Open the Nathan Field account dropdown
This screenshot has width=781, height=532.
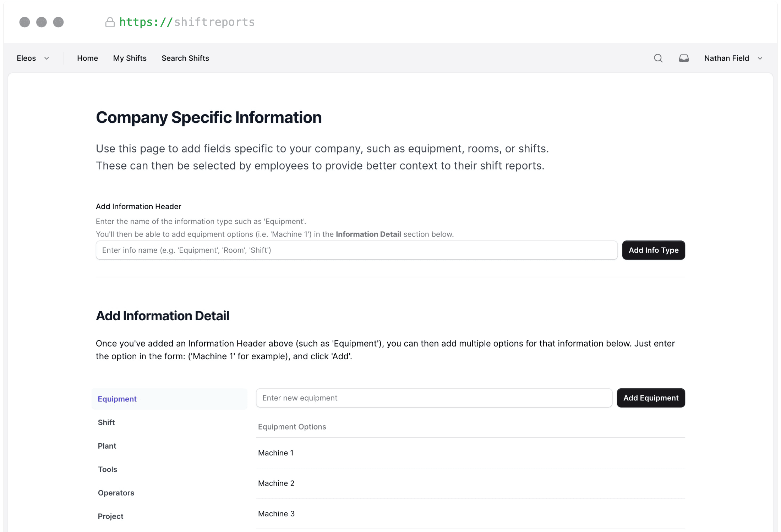(733, 58)
